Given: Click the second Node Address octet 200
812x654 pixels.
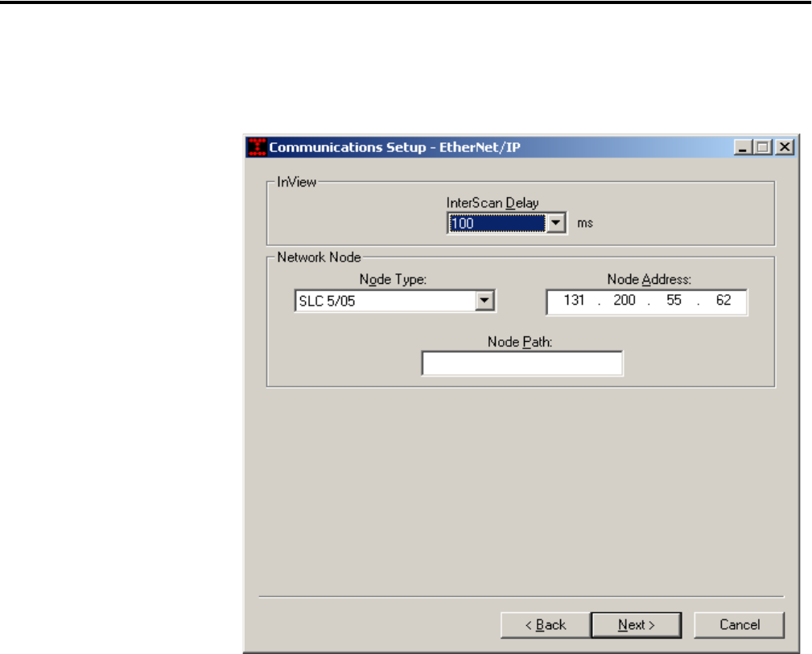Looking at the screenshot, I should (624, 300).
